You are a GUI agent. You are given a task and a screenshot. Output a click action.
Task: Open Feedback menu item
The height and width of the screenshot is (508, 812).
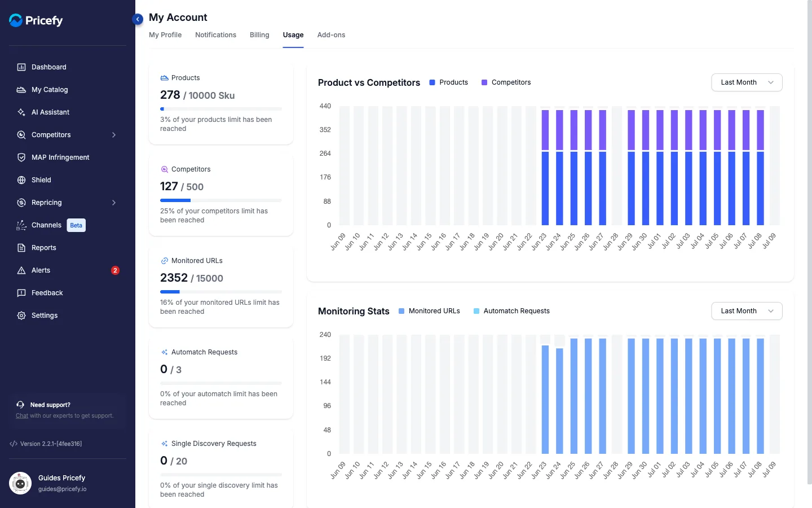tap(68, 293)
